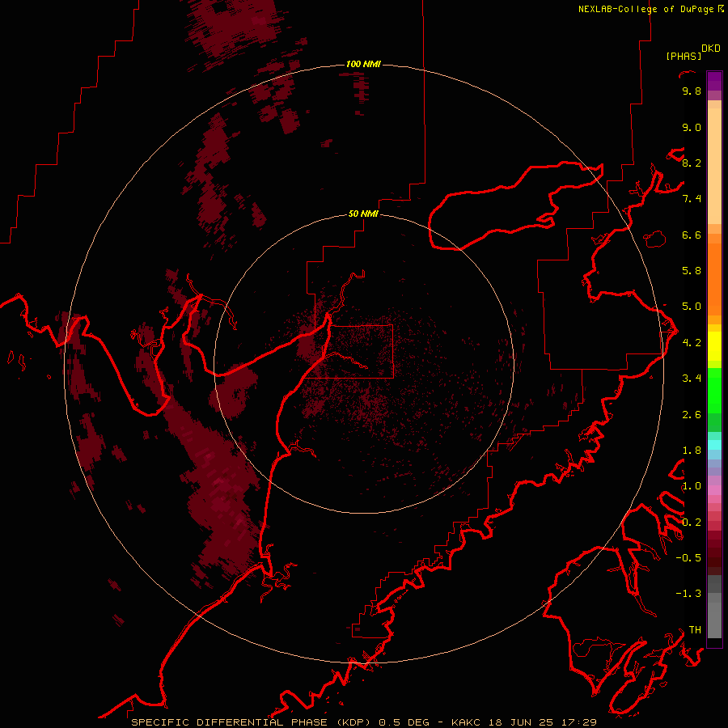Click the 3.4 value on the KDP scale
This screenshot has width=728, height=728.
[x=692, y=379]
